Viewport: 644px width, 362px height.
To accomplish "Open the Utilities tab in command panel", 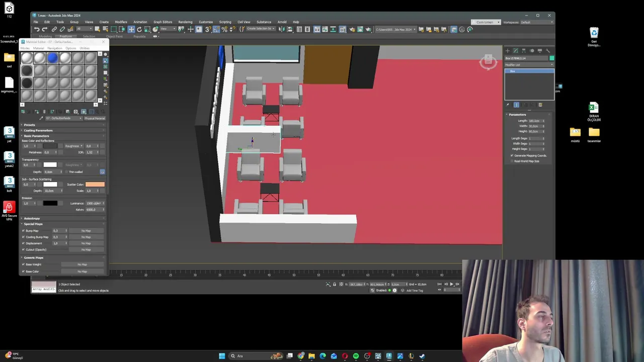I will (548, 51).
